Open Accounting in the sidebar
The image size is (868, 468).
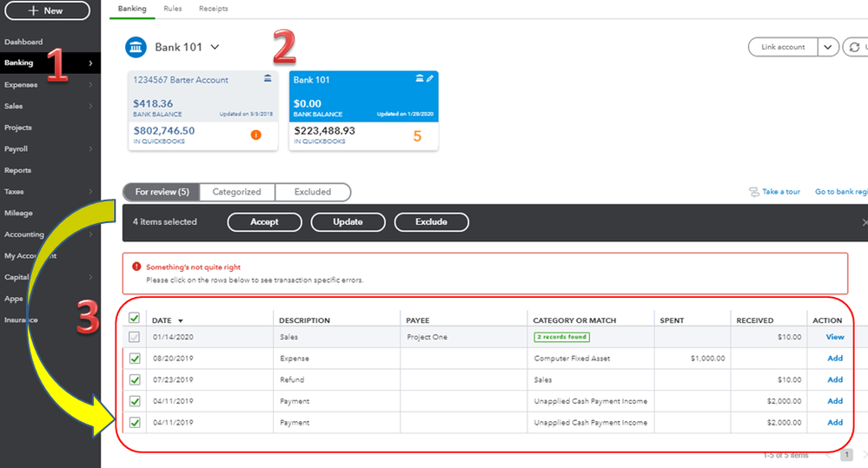tap(24, 234)
